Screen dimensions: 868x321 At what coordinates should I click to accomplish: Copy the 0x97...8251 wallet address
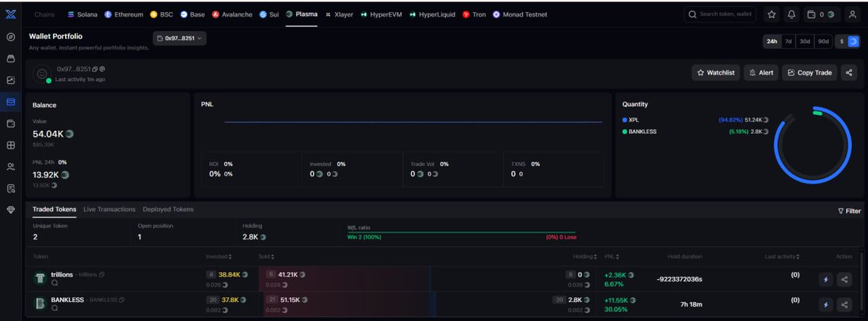pyautogui.click(x=95, y=69)
